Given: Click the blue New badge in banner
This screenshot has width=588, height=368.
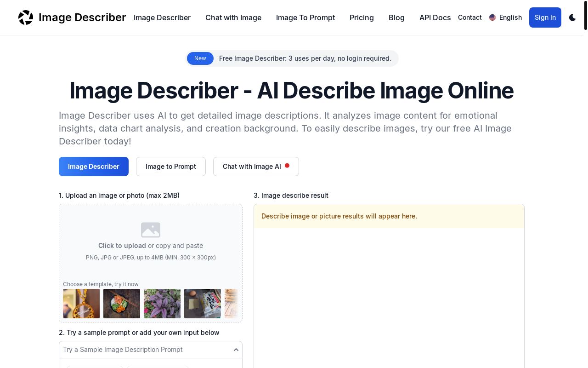Looking at the screenshot, I should click(200, 58).
